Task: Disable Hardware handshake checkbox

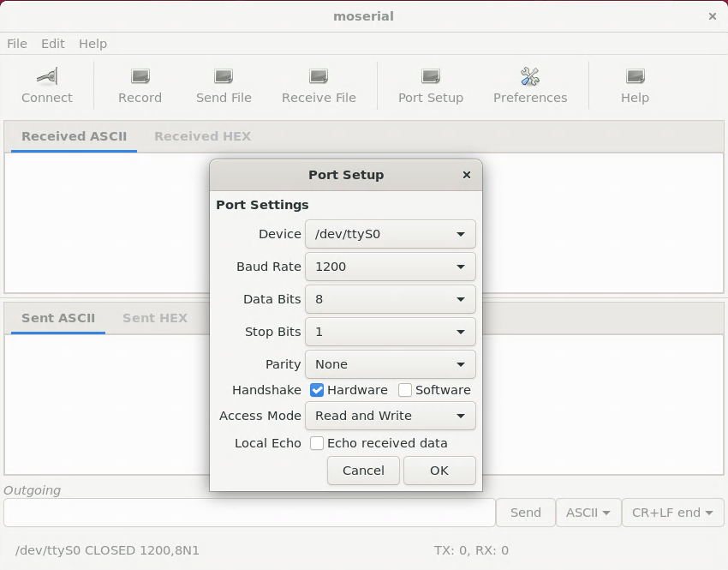Action: pos(317,390)
